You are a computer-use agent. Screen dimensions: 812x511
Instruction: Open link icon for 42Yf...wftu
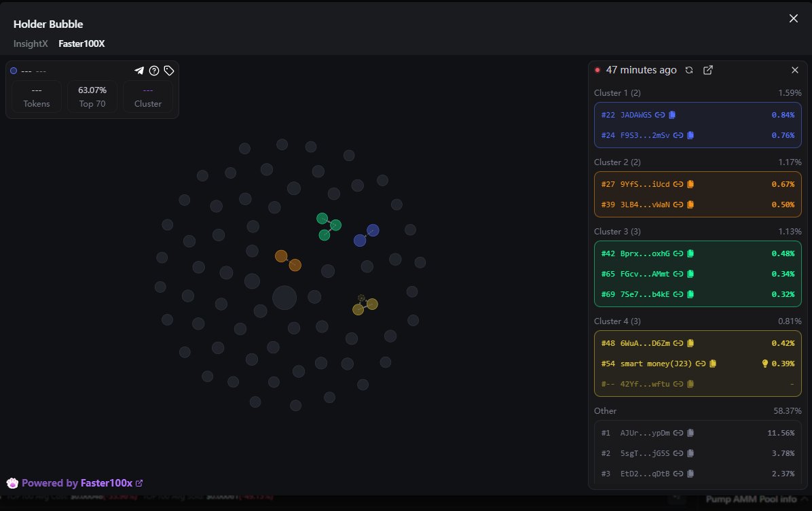(x=678, y=384)
